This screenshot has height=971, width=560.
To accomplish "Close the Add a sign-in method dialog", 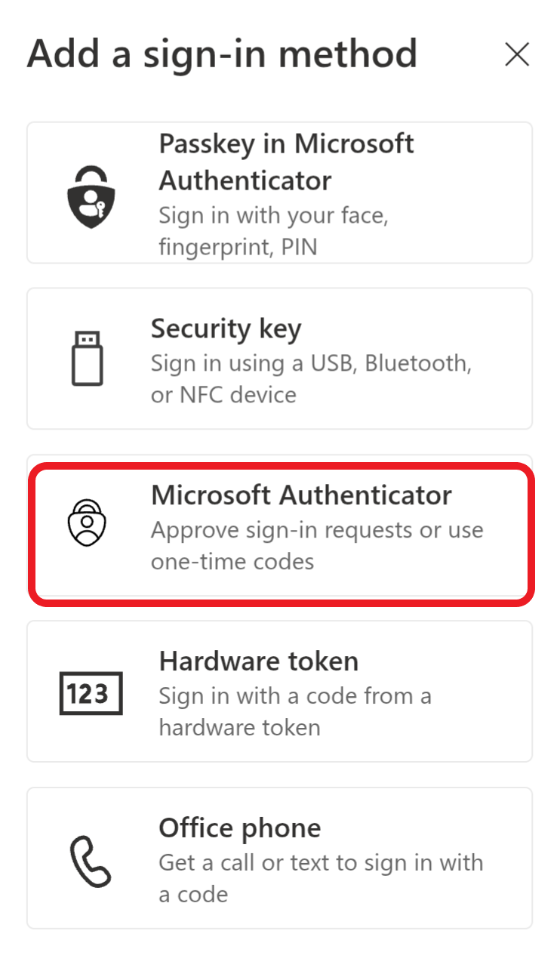I will pos(517,54).
